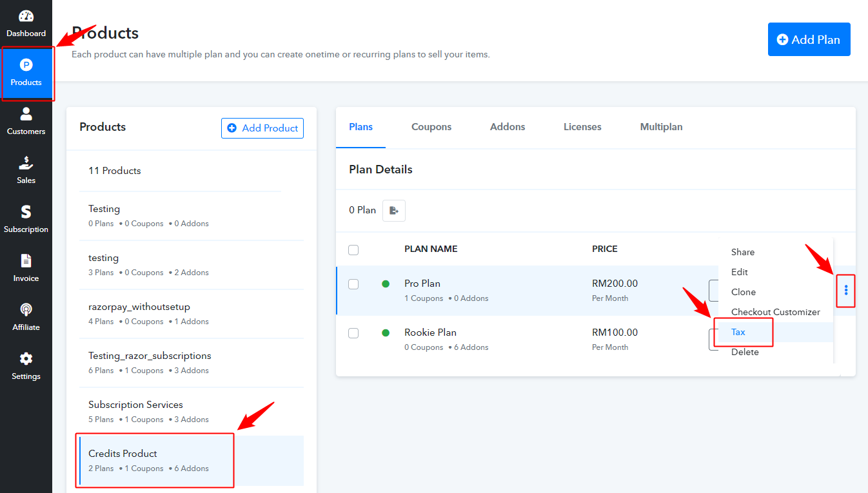Open the Multiplan tab
Viewport: 868px width, 493px height.
pyautogui.click(x=661, y=127)
